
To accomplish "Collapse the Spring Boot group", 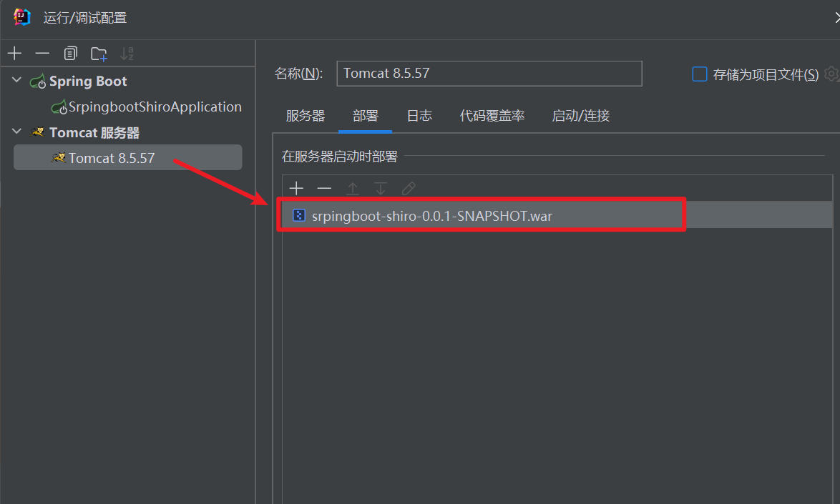I will pyautogui.click(x=16, y=80).
